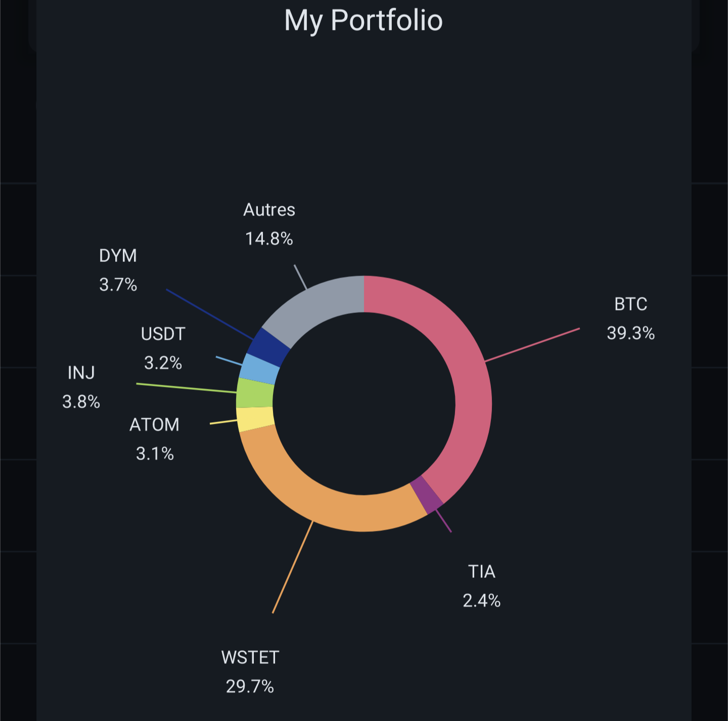Viewport: 728px width, 721px height.
Task: Click the orange WSTET leader line
Action: tap(293, 567)
